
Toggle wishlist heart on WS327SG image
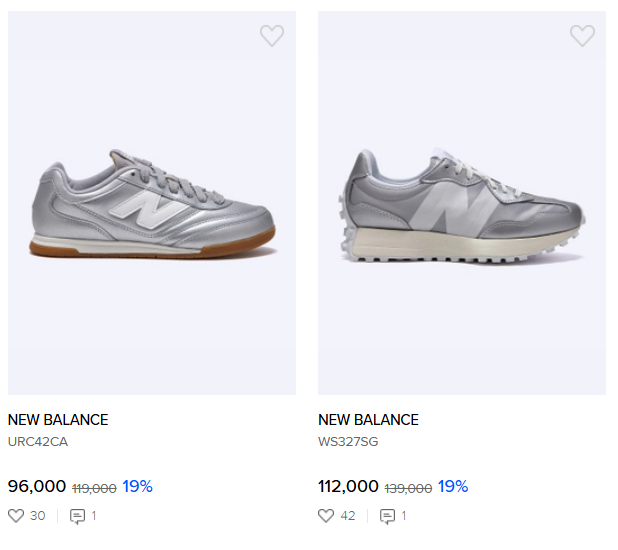point(582,36)
